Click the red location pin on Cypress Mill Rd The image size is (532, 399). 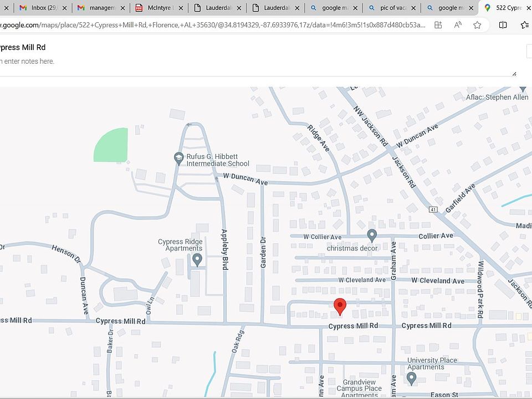point(340,306)
